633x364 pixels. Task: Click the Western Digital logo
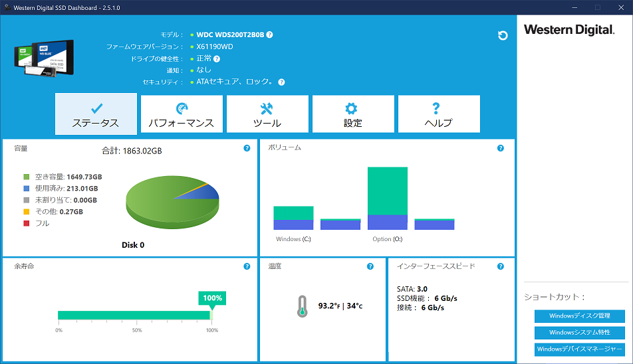[569, 30]
